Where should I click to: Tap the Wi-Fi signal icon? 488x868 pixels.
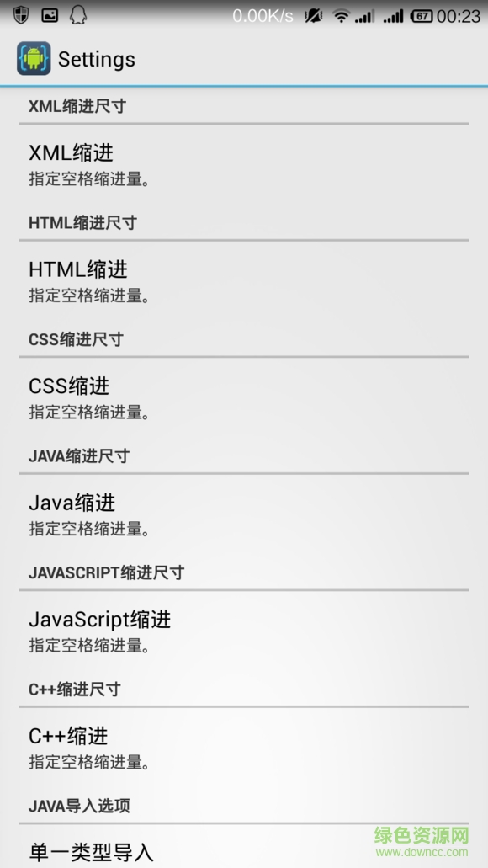(x=342, y=16)
